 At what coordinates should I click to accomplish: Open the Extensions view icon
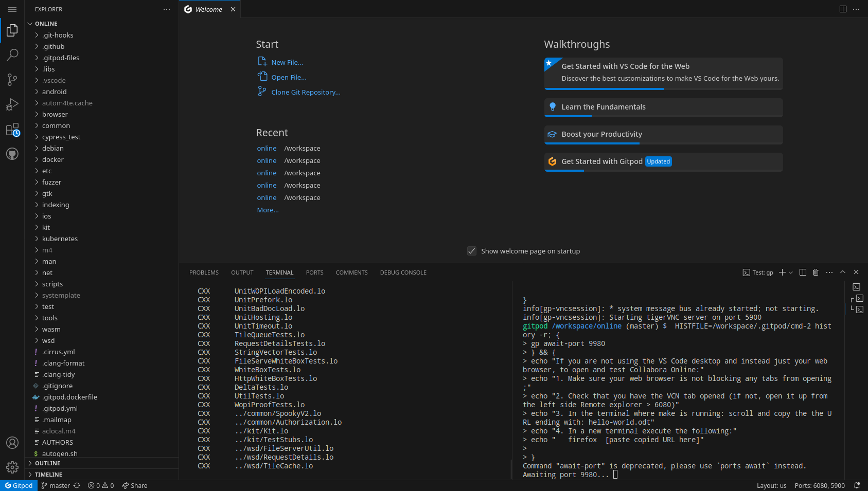point(12,129)
